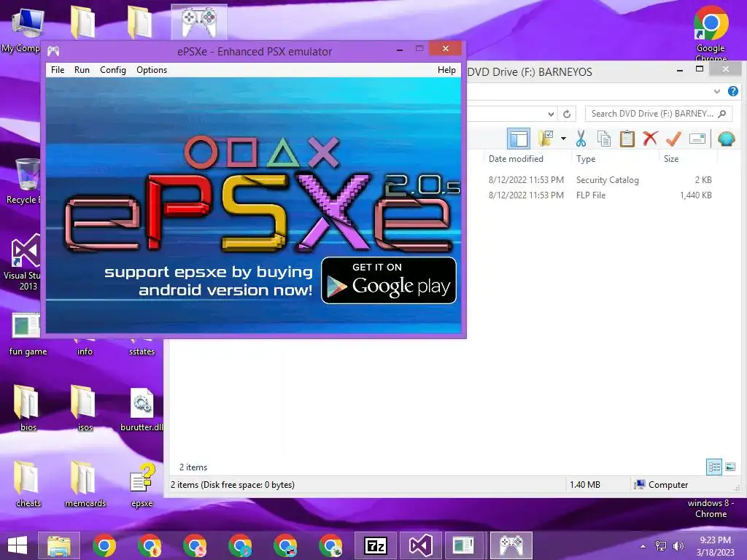Viewport: 747px width, 560px height.
Task: Switch to ePSXe controller icon on the taskbar
Action: tap(511, 545)
